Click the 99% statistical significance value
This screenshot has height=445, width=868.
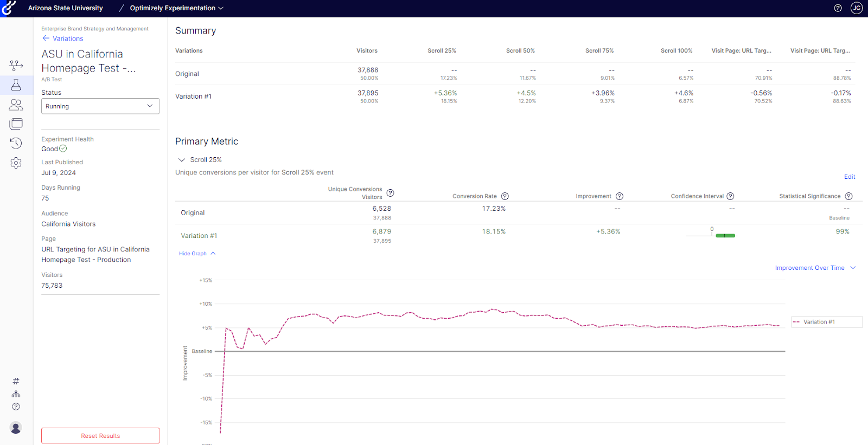(843, 231)
